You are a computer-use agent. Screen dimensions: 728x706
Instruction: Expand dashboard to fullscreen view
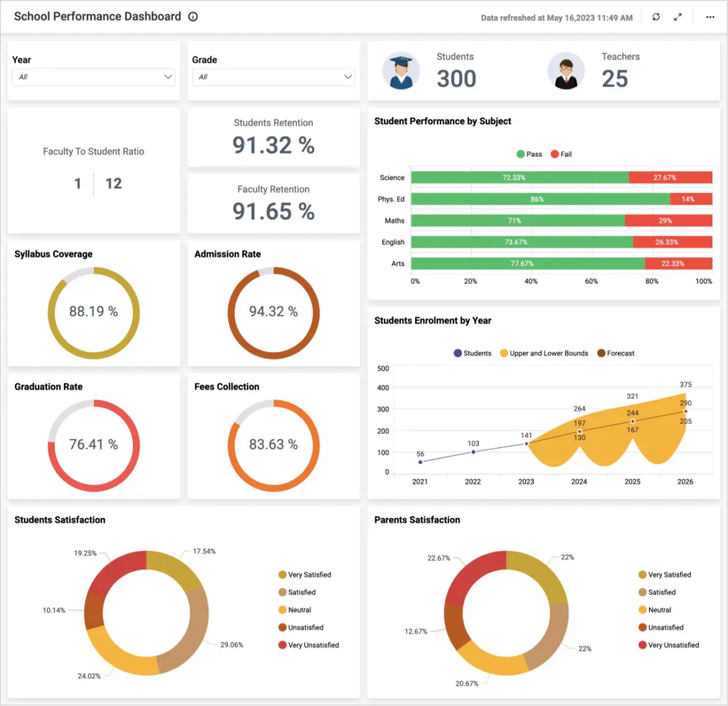coord(678,17)
